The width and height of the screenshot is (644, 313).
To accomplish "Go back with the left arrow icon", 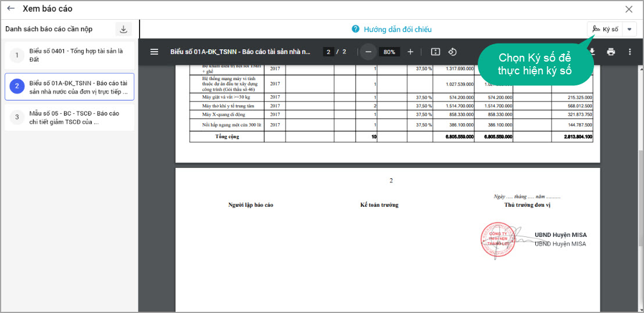I will point(11,9).
